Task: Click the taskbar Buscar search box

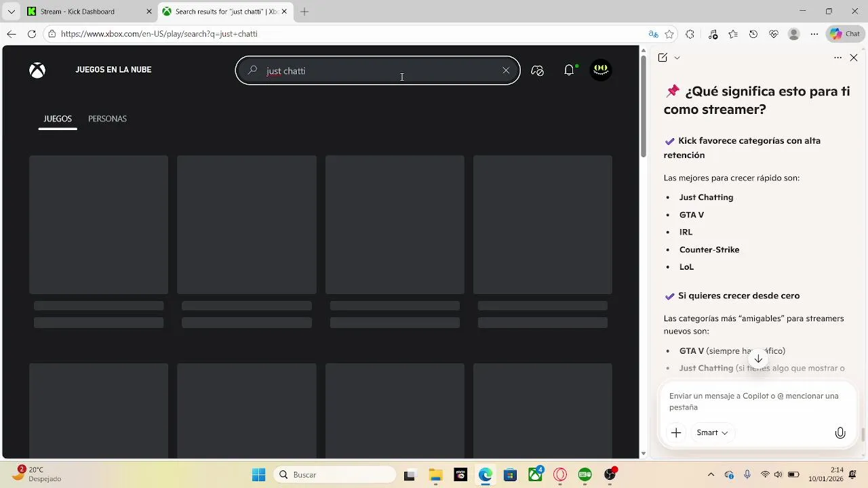Action: click(x=334, y=474)
